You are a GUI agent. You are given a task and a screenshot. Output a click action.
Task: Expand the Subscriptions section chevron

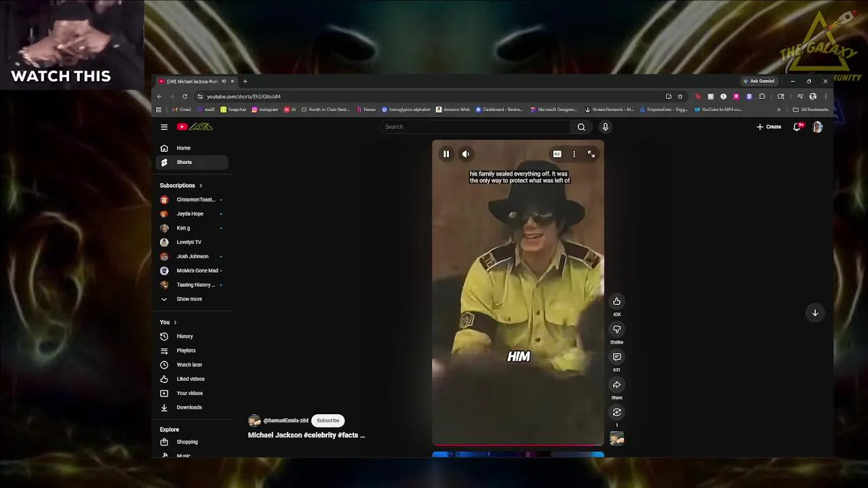point(201,186)
